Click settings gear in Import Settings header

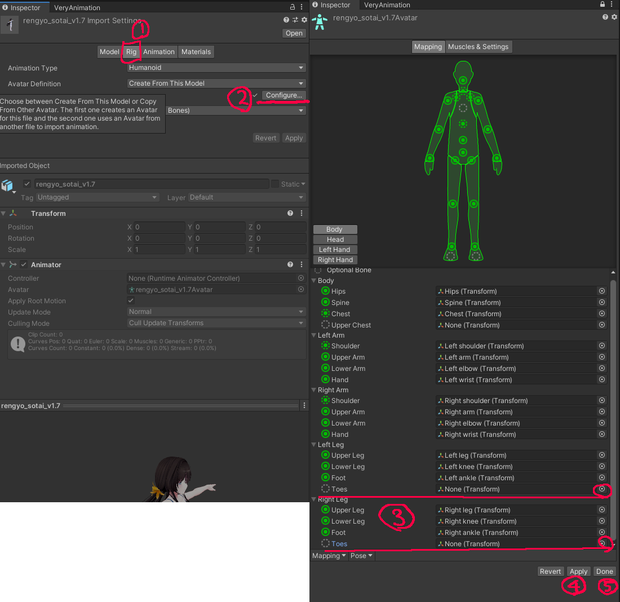304,20
